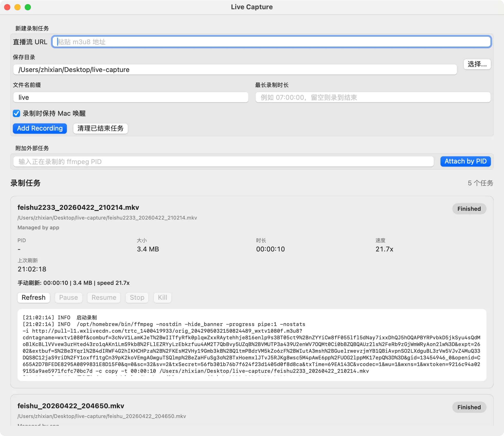Click the window close button
The height and width of the screenshot is (436, 504).
click(7, 7)
